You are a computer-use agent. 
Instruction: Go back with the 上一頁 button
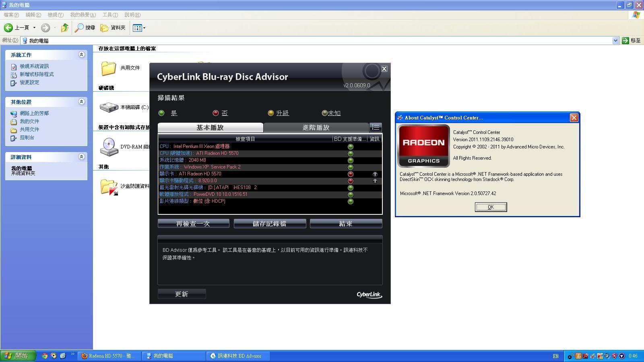tap(17, 28)
